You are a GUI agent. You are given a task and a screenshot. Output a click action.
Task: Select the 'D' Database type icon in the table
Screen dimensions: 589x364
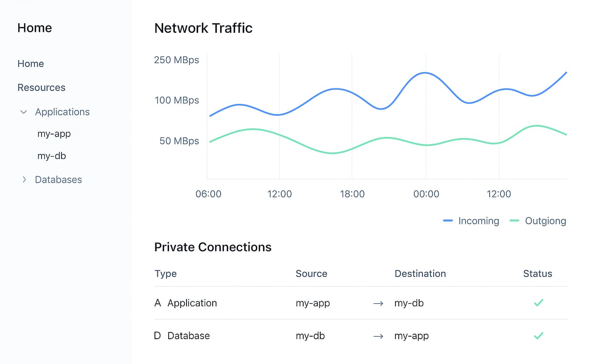pos(157,336)
